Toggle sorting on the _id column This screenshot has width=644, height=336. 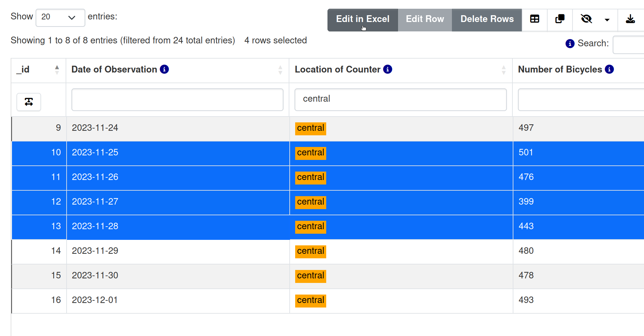[x=57, y=69]
